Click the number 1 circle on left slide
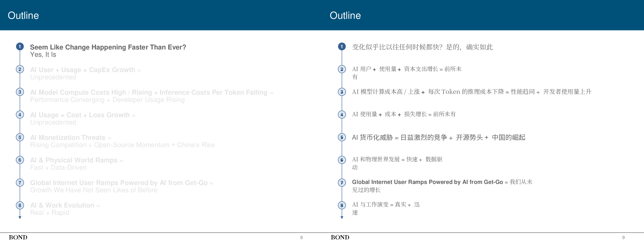This screenshot has width=644, height=242. pos(20,47)
